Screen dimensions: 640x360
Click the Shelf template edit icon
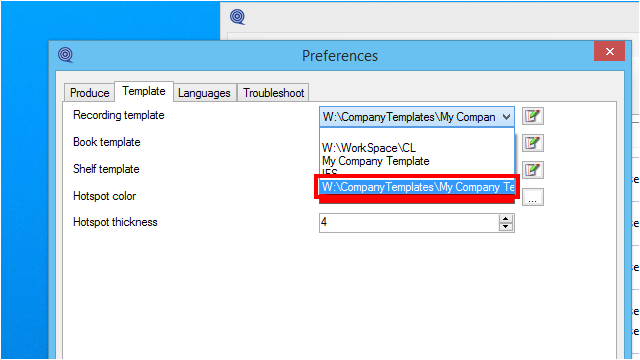pyautogui.click(x=533, y=170)
